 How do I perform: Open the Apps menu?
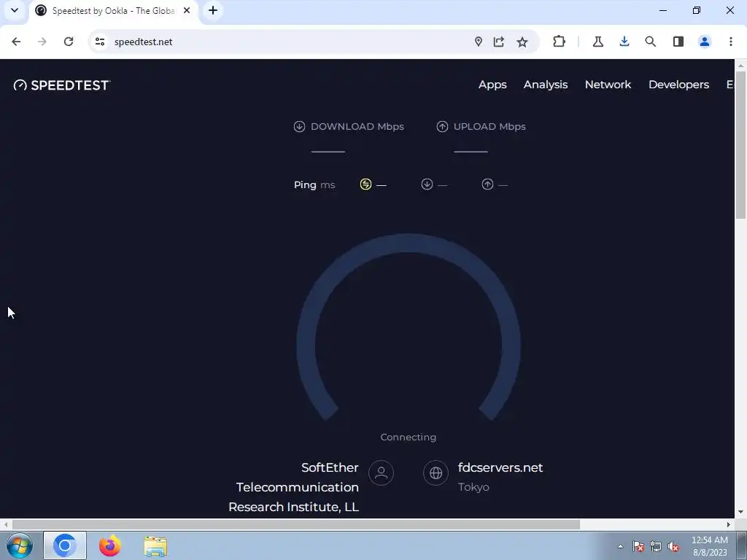[492, 85]
